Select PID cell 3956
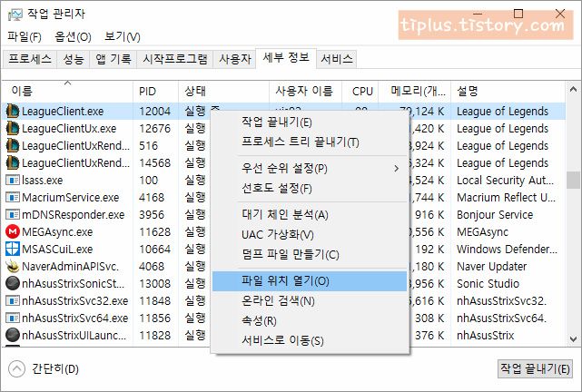The height and width of the screenshot is (392, 582). (x=152, y=215)
